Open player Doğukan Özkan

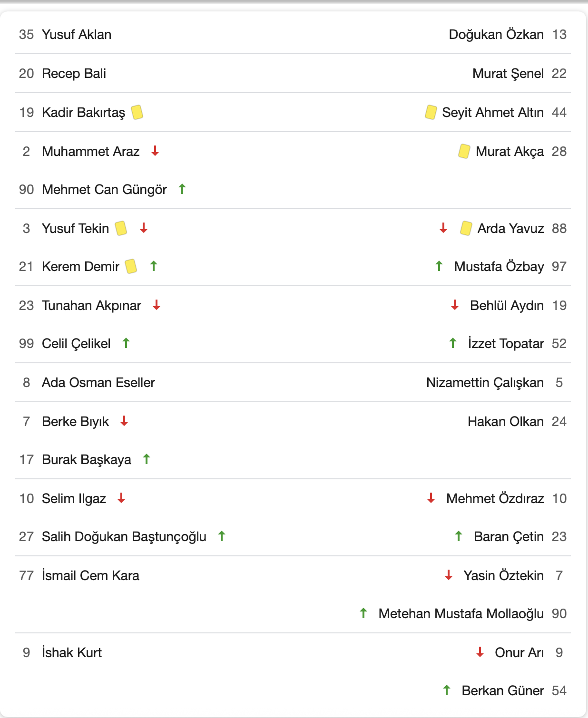click(x=496, y=34)
